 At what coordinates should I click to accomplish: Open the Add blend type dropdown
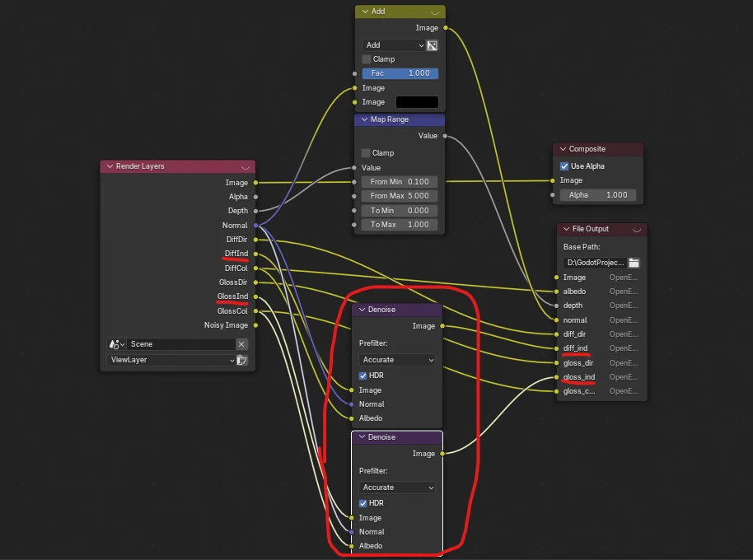(x=393, y=45)
